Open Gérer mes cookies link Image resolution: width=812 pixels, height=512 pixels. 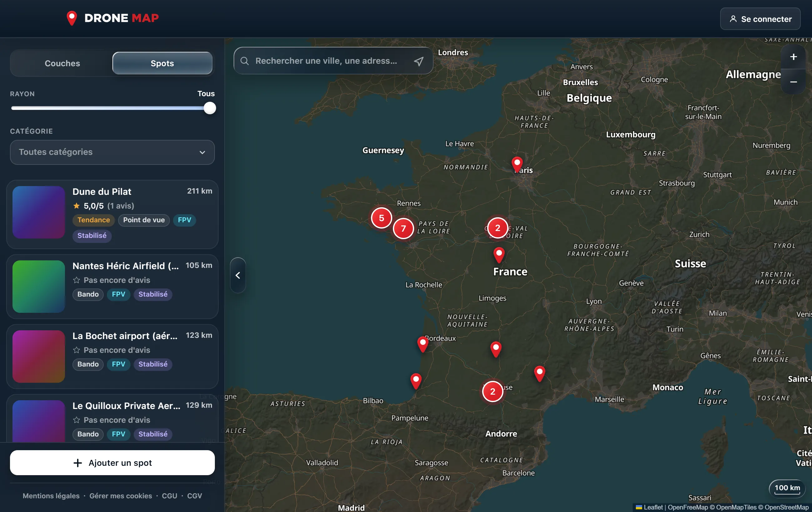pos(120,496)
